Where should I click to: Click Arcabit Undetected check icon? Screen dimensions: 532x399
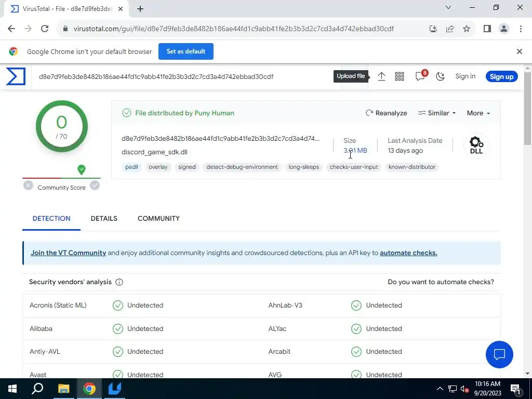pos(356,352)
